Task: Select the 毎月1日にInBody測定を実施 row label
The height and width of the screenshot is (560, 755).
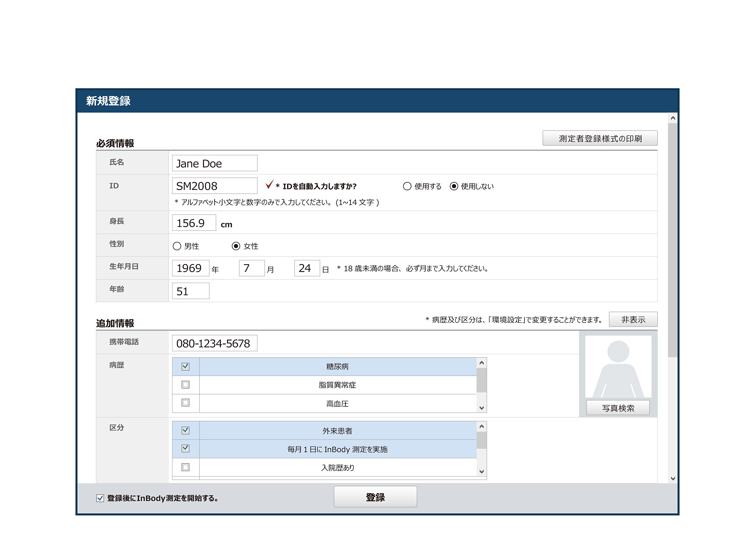Action: pyautogui.click(x=337, y=449)
